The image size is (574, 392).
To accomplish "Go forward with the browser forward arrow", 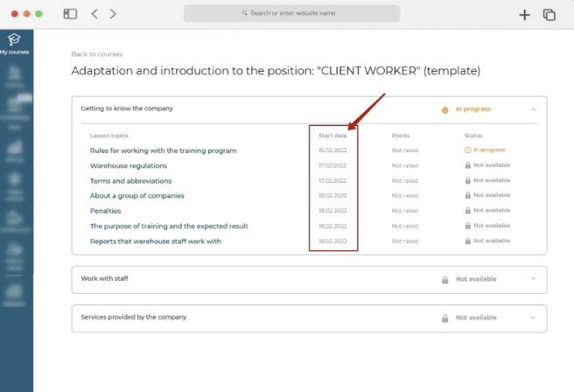I will pos(113,14).
